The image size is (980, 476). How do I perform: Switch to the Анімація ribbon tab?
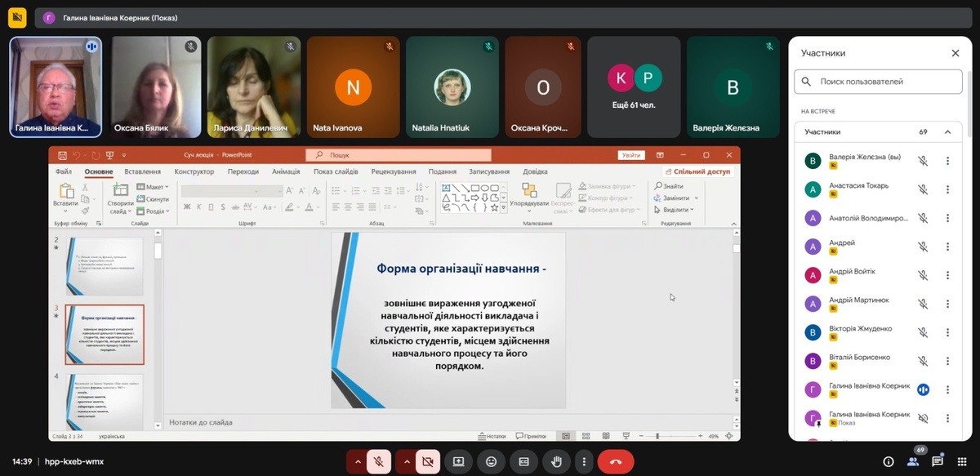(x=286, y=171)
